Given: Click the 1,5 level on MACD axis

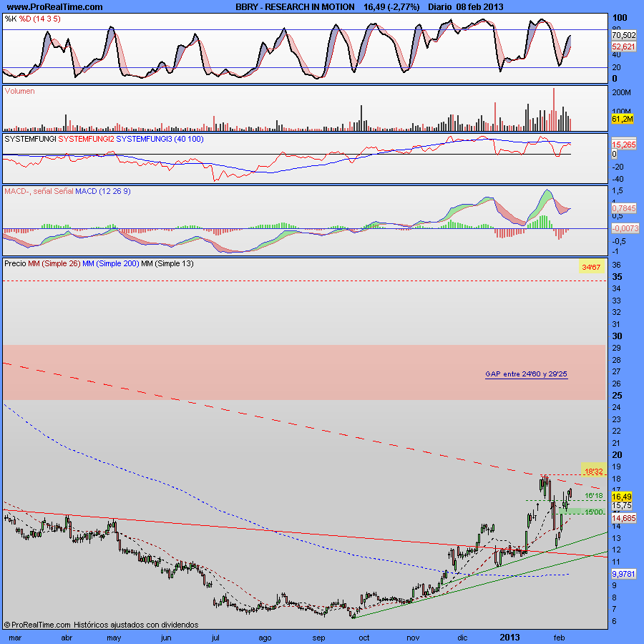Looking at the screenshot, I should (618, 190).
